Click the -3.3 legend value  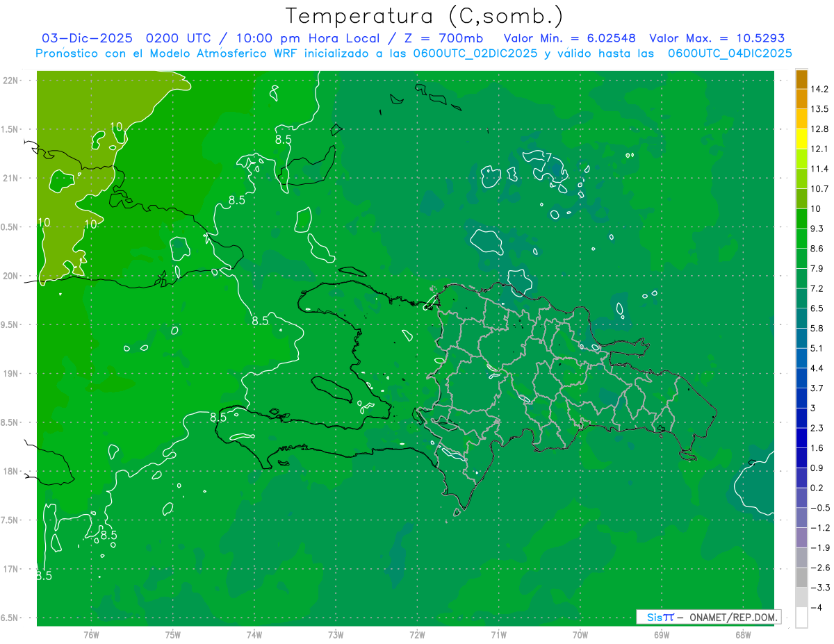click(x=819, y=588)
